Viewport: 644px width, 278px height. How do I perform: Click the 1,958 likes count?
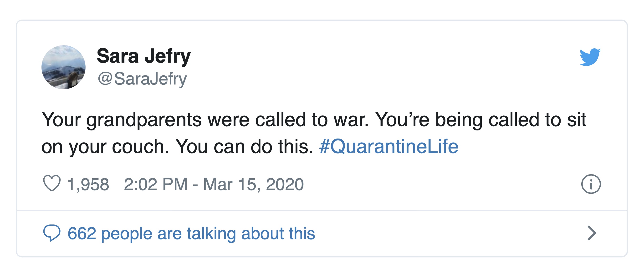click(88, 184)
